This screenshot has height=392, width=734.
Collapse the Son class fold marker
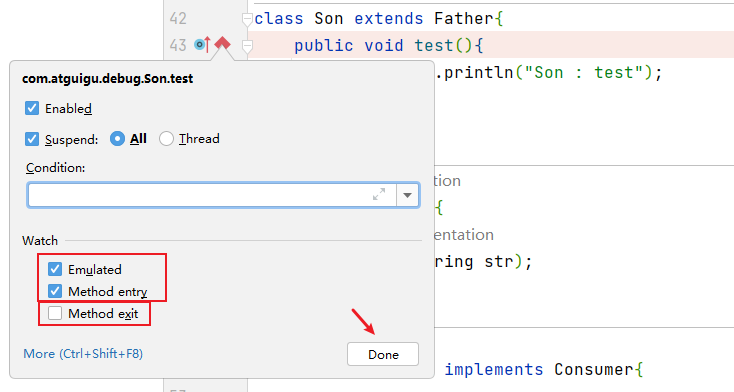247,19
